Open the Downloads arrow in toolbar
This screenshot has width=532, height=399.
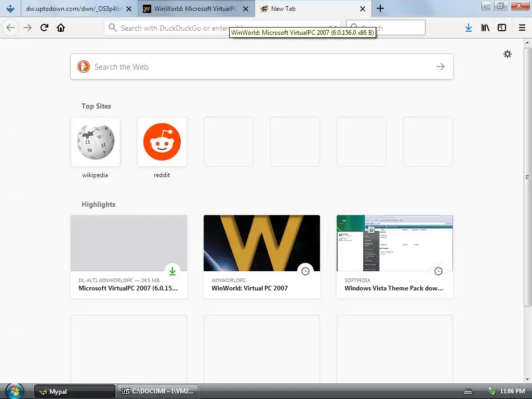pos(469,28)
